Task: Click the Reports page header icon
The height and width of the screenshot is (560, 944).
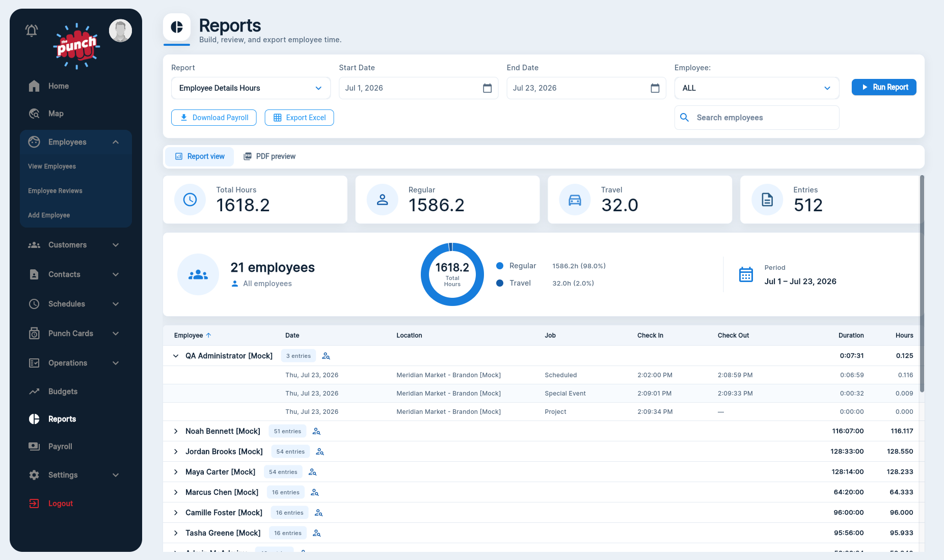Action: [x=177, y=27]
